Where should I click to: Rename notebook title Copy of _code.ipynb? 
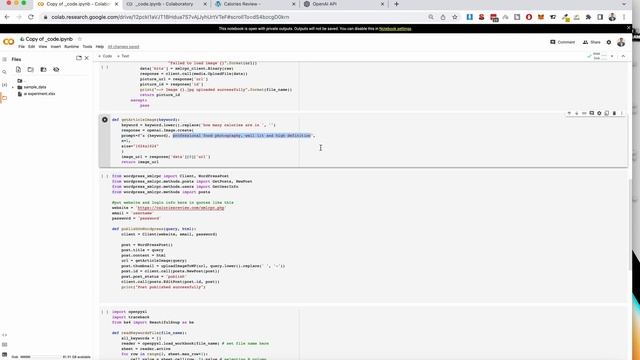pyautogui.click(x=49, y=39)
